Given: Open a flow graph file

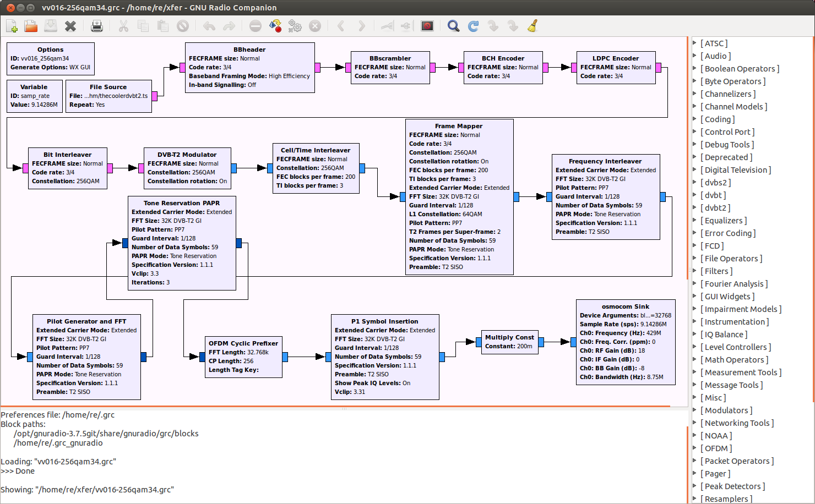Looking at the screenshot, I should coord(31,26).
